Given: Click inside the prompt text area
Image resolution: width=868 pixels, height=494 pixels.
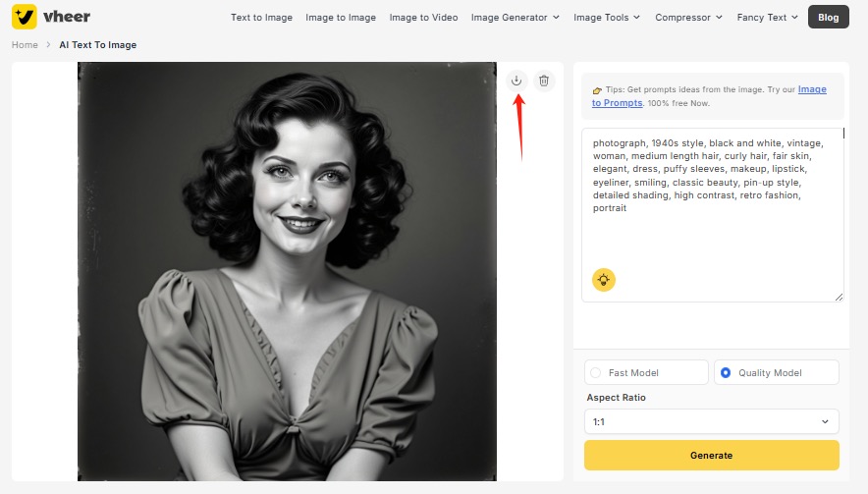Looking at the screenshot, I should coord(711,236).
